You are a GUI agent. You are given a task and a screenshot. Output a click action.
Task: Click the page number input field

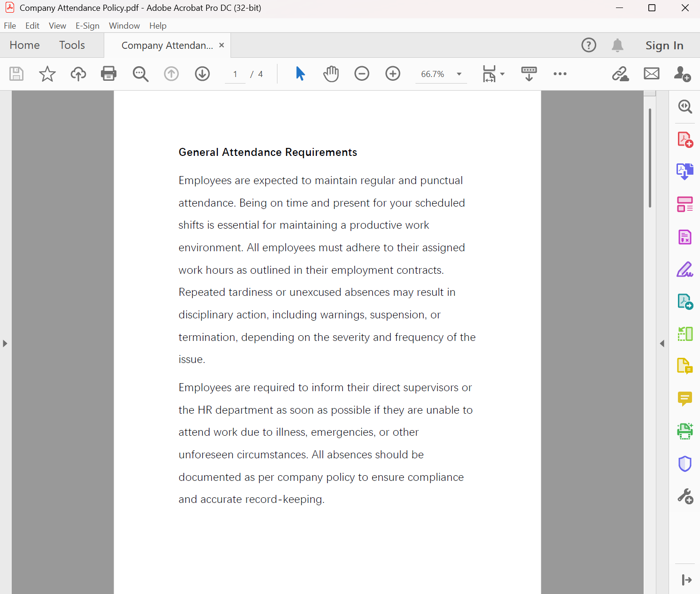[235, 74]
